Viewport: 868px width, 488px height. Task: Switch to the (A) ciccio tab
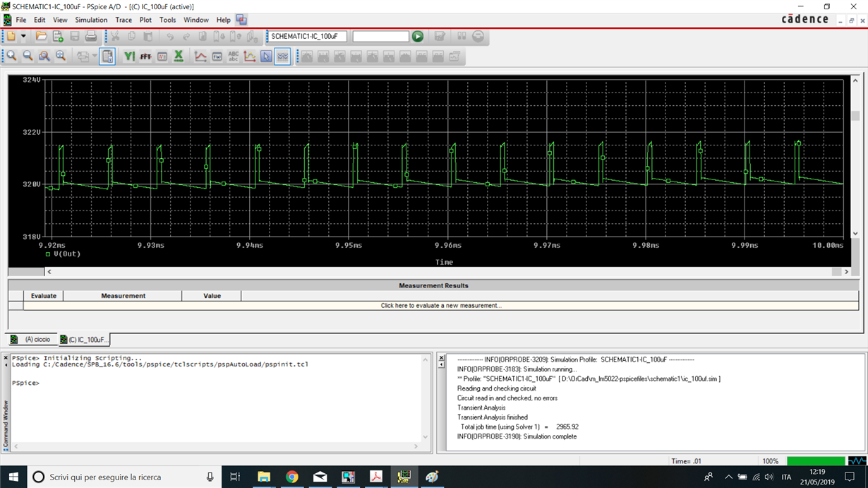[34, 339]
